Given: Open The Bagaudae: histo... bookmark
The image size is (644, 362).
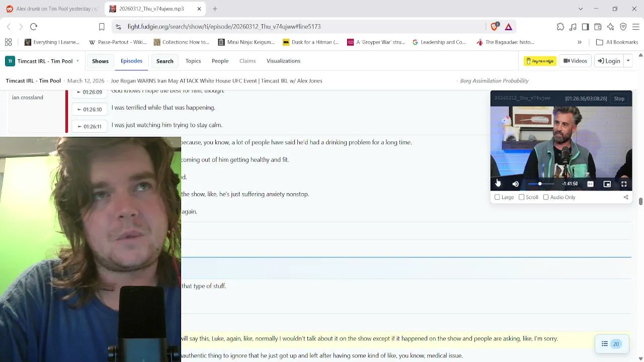Looking at the screenshot, I should tap(505, 42).
